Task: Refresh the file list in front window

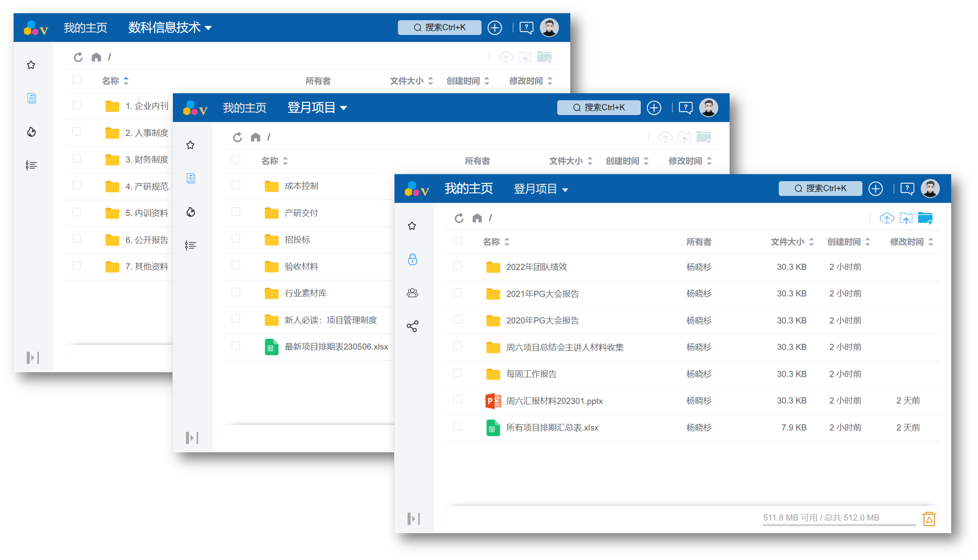Action: tap(459, 218)
